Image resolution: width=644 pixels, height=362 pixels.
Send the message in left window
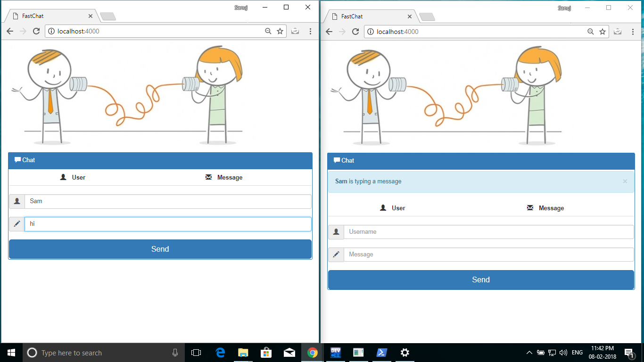click(x=160, y=249)
